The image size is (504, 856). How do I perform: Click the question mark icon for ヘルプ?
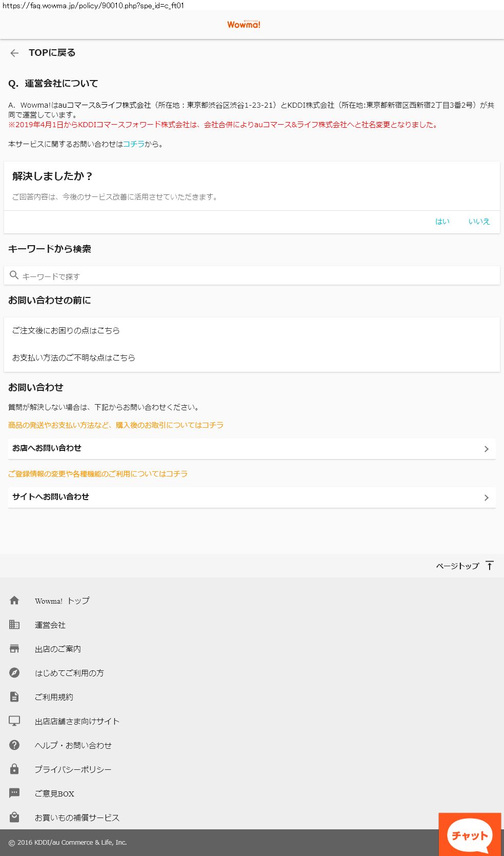tap(14, 745)
